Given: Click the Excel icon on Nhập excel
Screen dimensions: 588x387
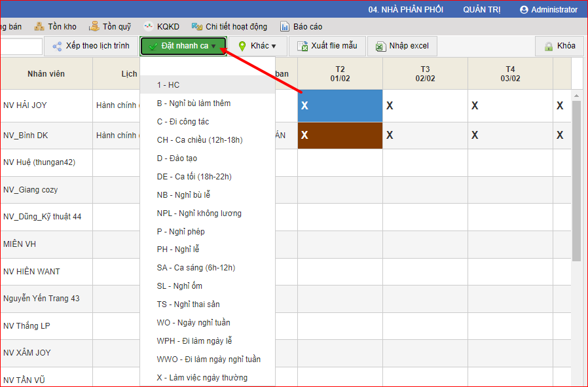Looking at the screenshot, I should pos(380,46).
